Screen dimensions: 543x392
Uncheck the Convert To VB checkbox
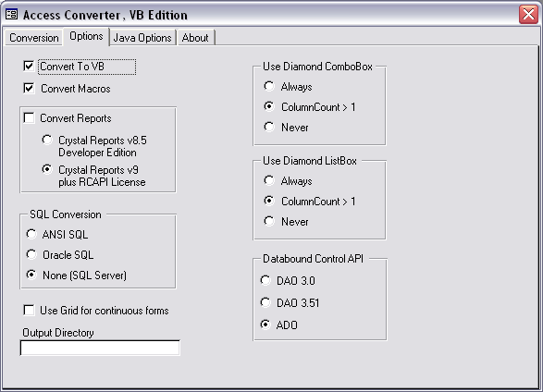[29, 66]
